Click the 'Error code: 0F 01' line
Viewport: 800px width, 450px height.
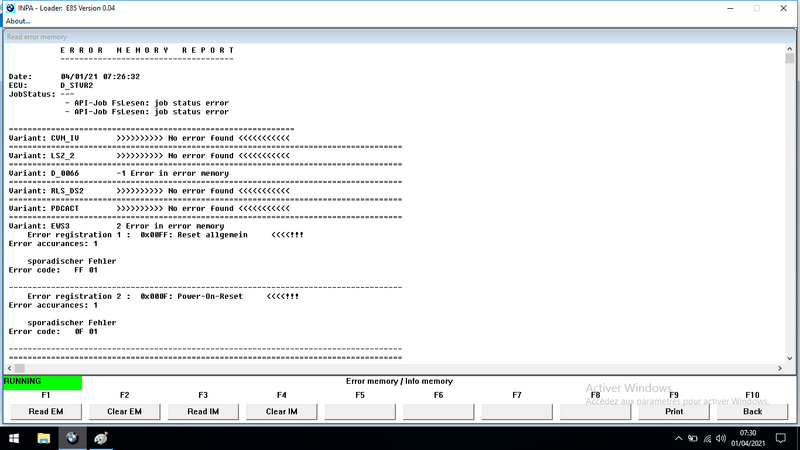(53, 332)
